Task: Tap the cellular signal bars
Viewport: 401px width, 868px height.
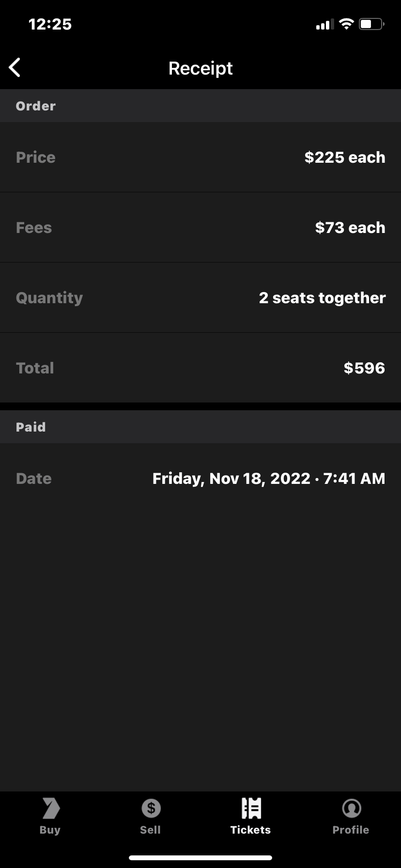Action: (324, 25)
